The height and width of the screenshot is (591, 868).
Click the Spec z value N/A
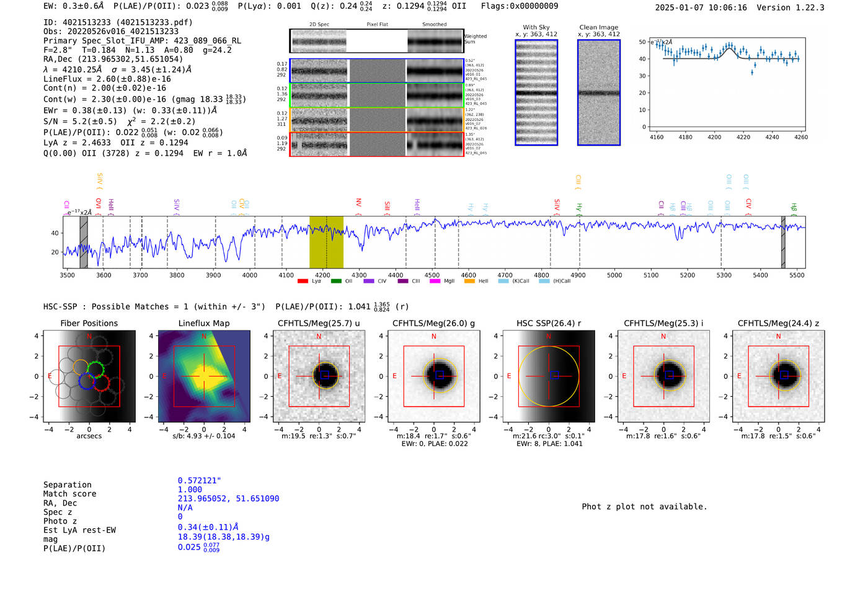185,508
